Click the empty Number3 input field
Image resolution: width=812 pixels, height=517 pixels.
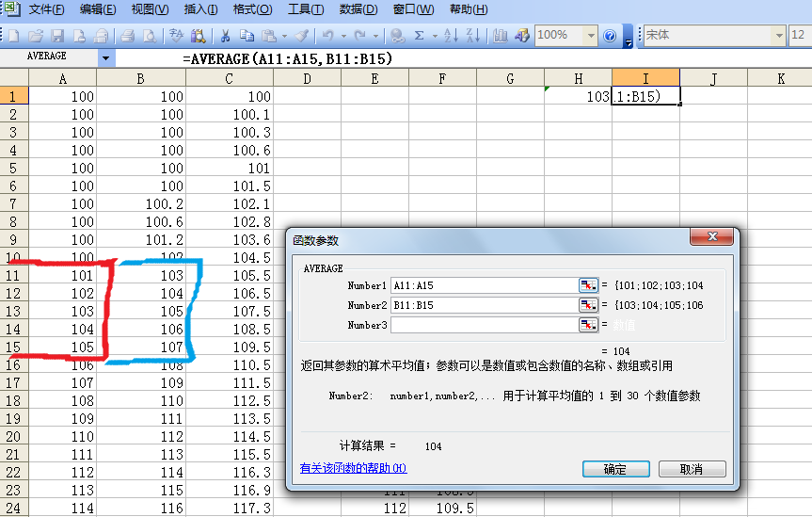[484, 325]
